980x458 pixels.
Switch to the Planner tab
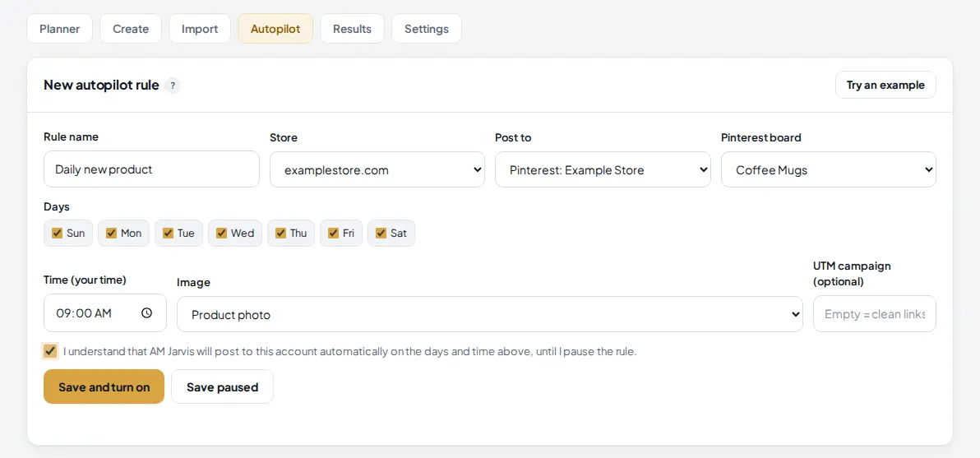[x=59, y=29]
